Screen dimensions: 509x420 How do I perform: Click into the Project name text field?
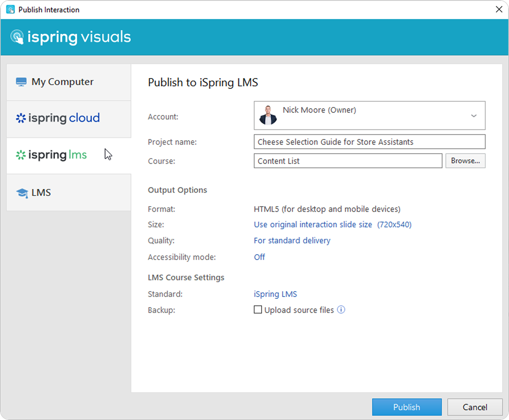click(369, 142)
